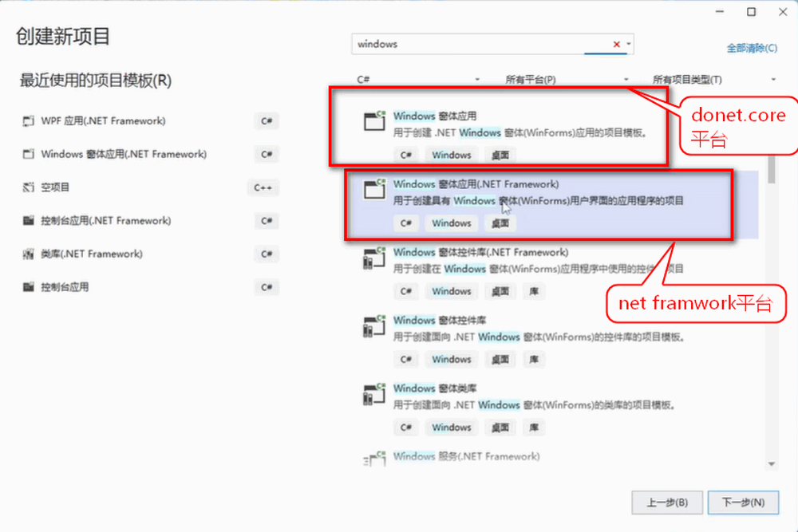This screenshot has width=798, height=532.
Task: Click Windows tag under Windows 窗体类库
Action: tap(452, 428)
